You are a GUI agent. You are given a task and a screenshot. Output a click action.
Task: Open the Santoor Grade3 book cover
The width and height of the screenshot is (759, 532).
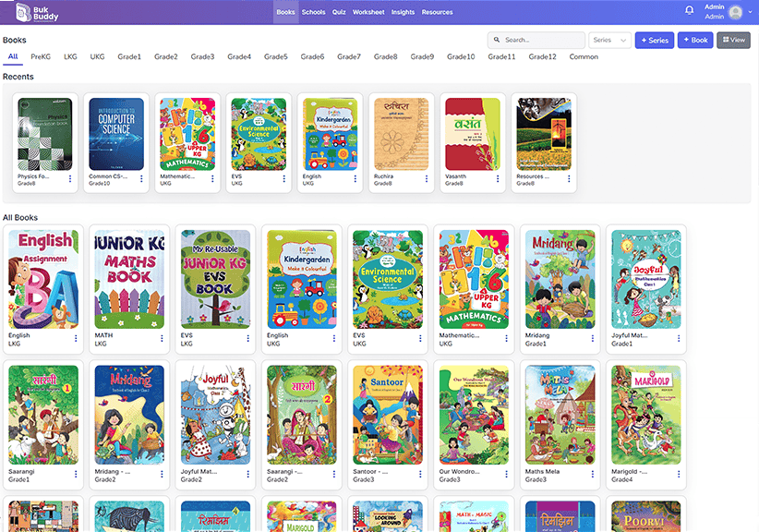point(388,415)
